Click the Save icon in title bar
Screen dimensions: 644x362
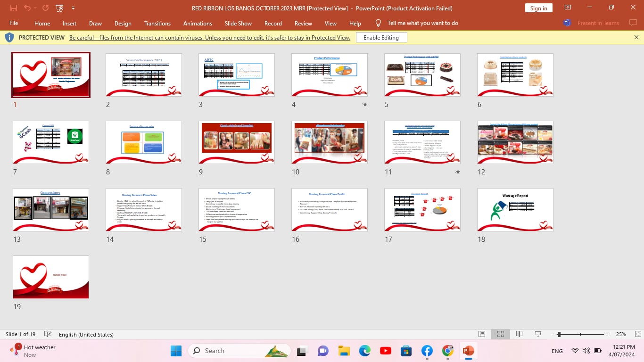[13, 8]
